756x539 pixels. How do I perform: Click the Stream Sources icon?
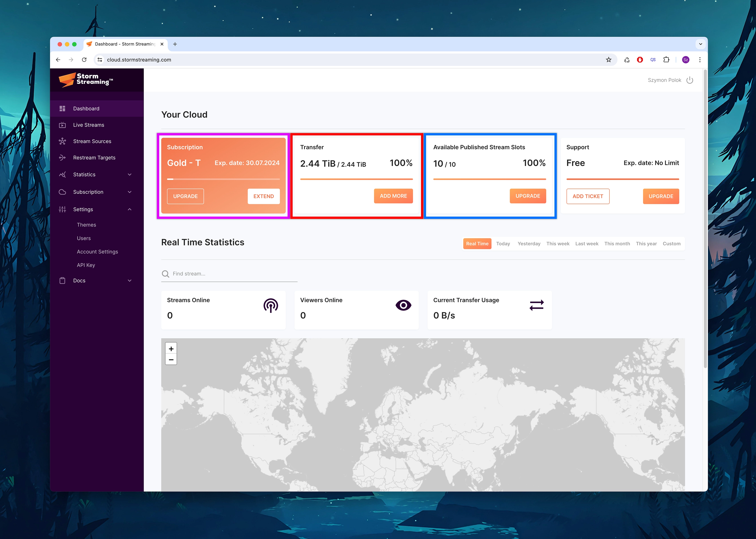[x=62, y=141]
